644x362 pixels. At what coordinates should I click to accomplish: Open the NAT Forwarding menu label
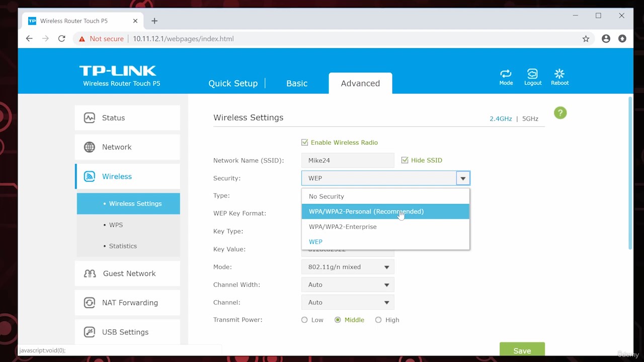coord(130,303)
